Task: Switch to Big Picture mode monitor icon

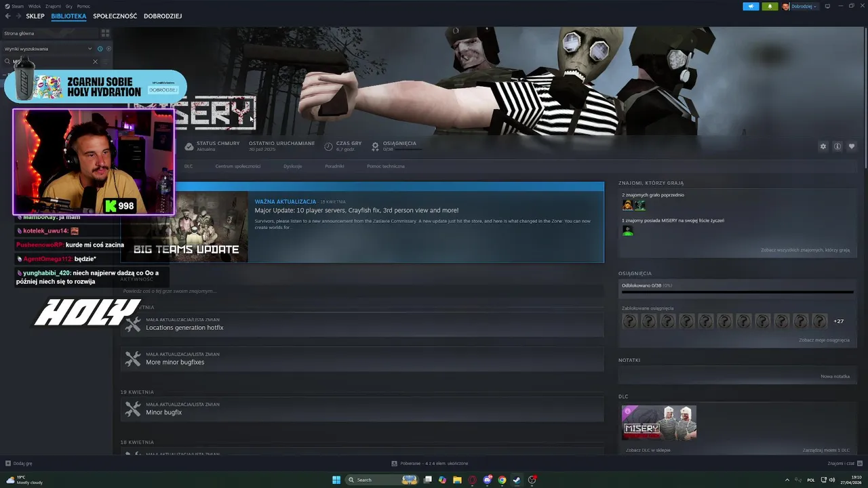Action: pos(826,6)
